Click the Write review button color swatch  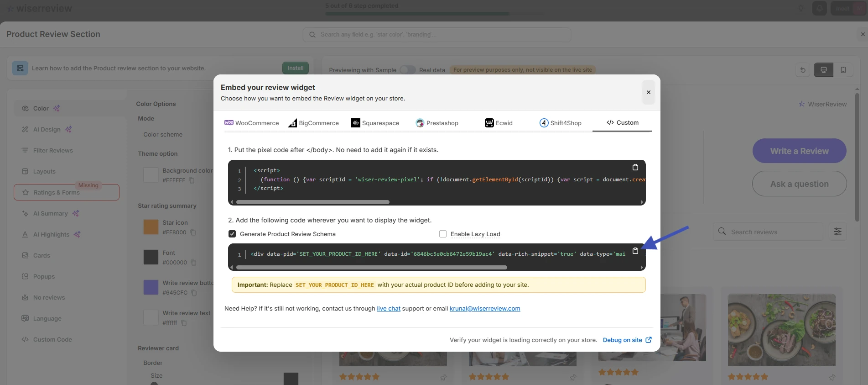151,287
